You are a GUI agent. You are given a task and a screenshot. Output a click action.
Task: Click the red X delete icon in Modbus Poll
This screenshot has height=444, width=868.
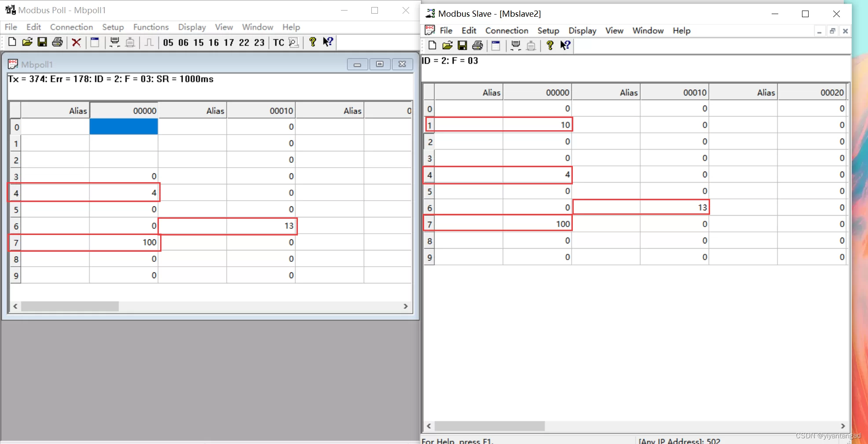coord(76,42)
